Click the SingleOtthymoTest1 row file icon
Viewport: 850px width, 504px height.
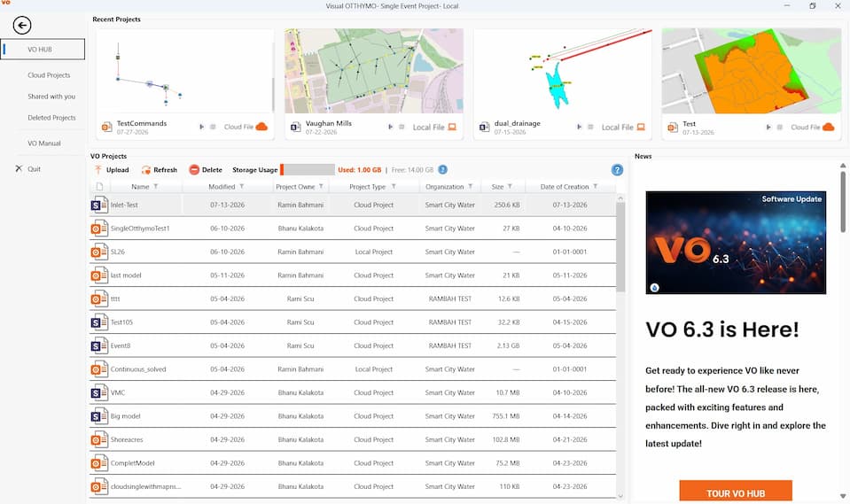(99, 229)
